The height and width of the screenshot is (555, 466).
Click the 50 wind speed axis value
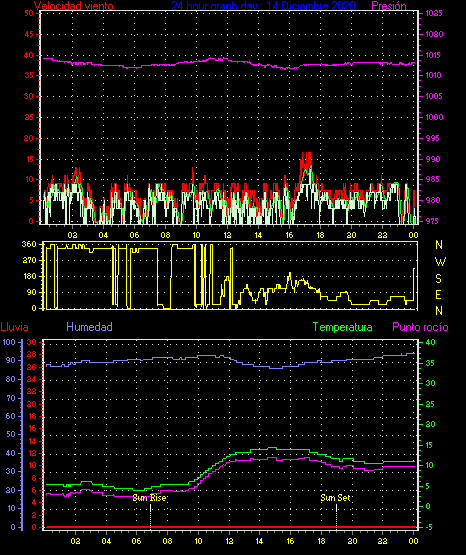point(29,13)
